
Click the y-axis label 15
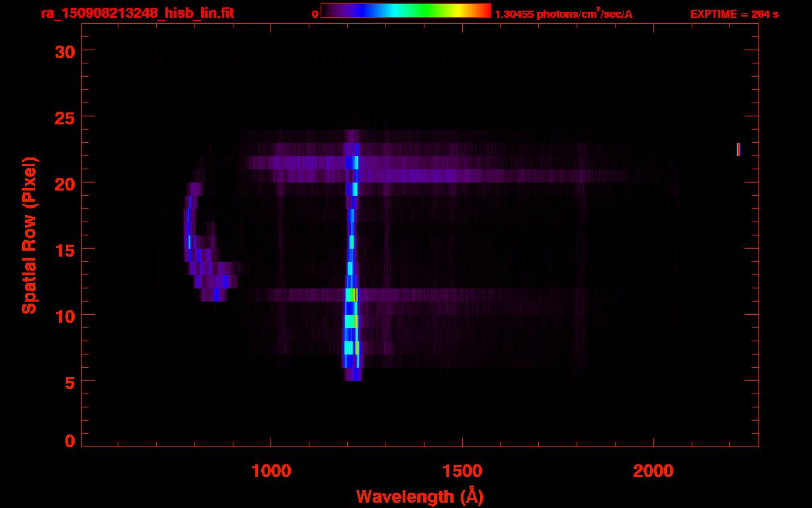65,249
